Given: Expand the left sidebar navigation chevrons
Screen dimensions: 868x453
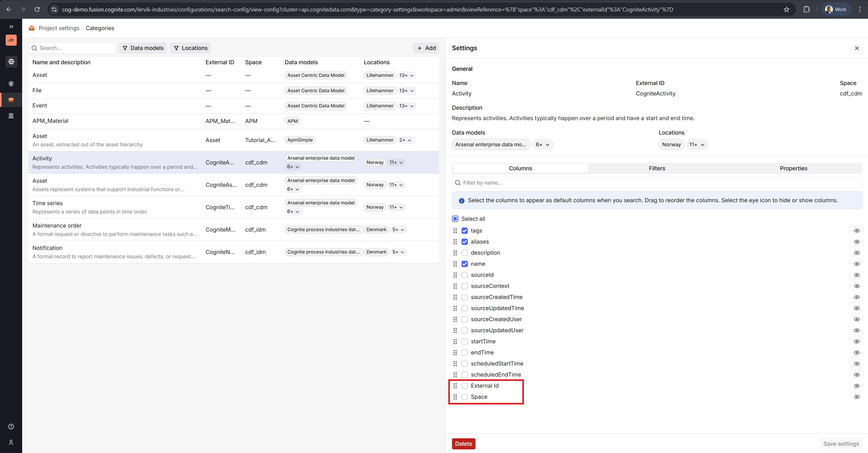Looking at the screenshot, I should (11, 27).
